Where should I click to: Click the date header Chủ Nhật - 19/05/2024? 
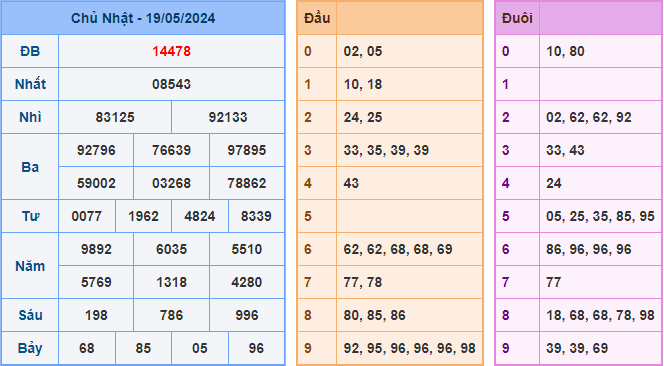[x=143, y=18]
